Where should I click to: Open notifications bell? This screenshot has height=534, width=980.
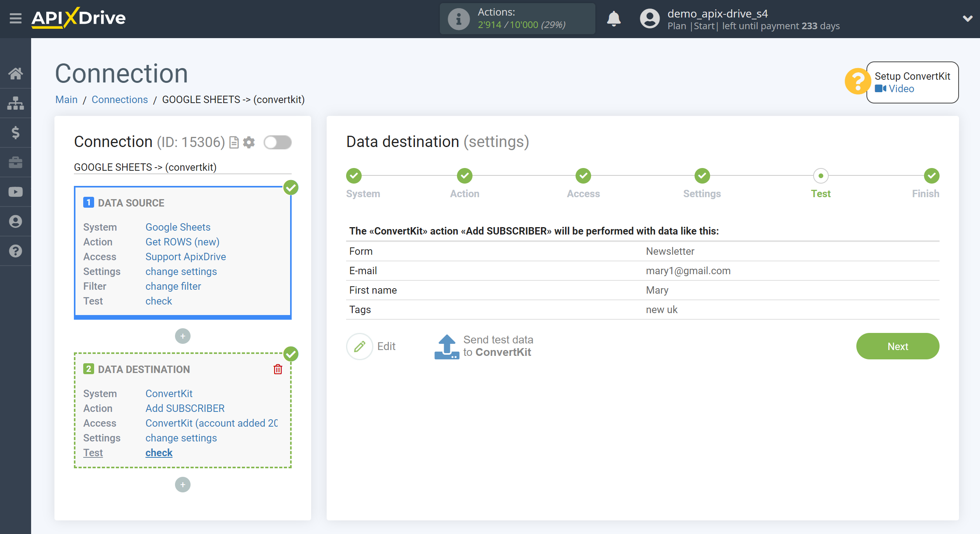pyautogui.click(x=614, y=19)
